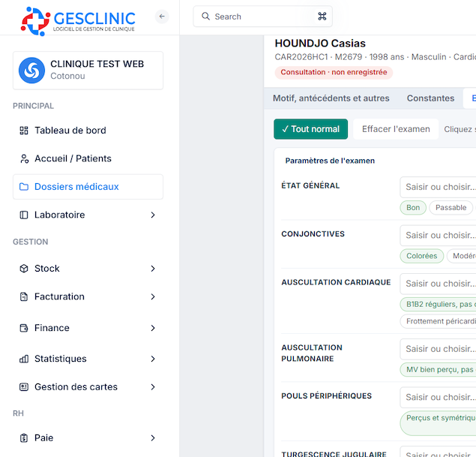476x457 pixels.
Task: Click the Stock box icon
Action: click(24, 269)
